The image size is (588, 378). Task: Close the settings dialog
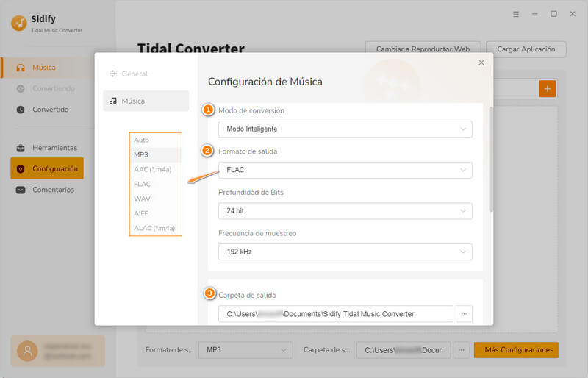[x=481, y=63]
